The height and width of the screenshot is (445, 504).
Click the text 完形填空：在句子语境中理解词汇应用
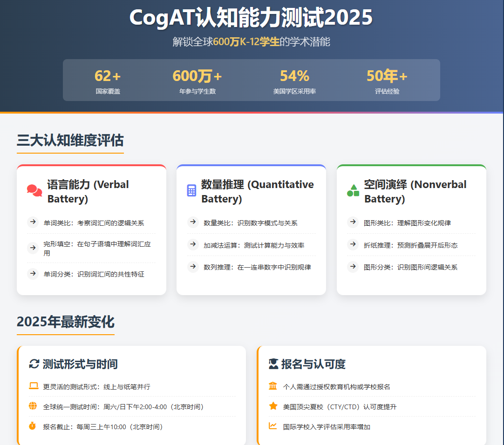97,249
